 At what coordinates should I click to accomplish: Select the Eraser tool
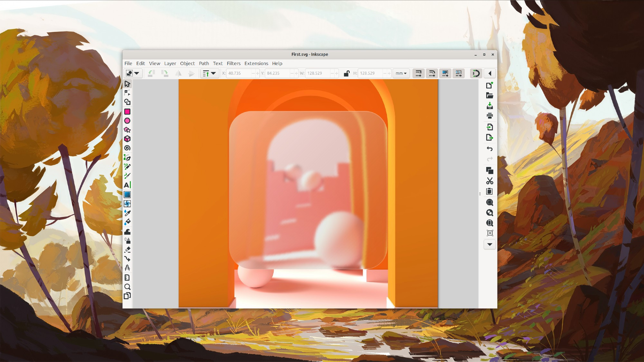point(127,250)
